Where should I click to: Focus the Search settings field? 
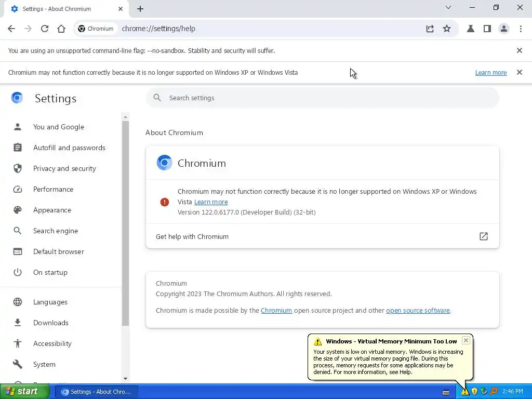click(x=322, y=98)
